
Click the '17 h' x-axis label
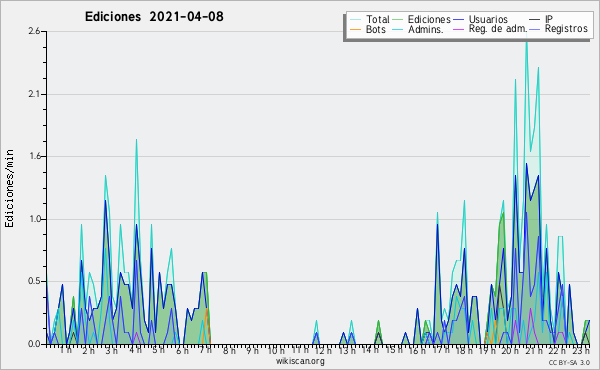[441, 350]
